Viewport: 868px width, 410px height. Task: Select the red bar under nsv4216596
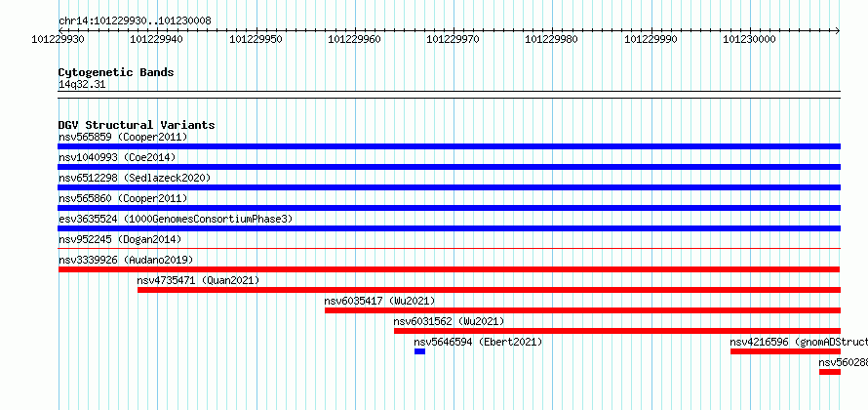pos(785,351)
